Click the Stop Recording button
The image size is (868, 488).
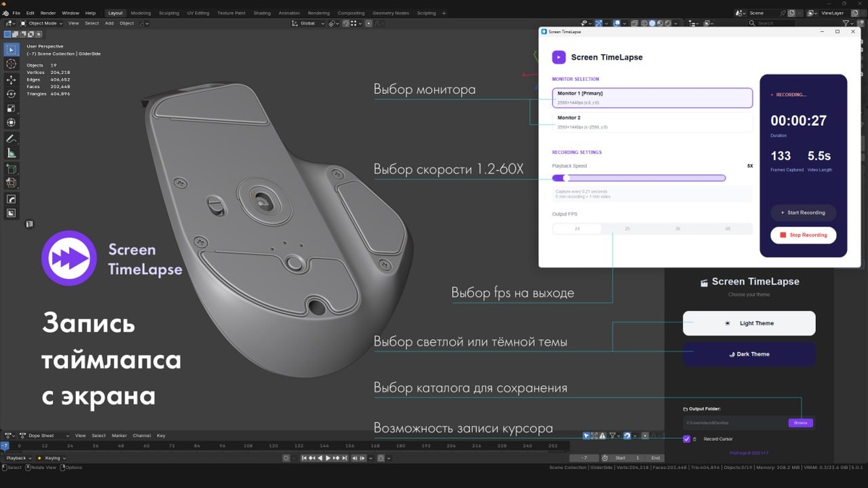point(804,235)
